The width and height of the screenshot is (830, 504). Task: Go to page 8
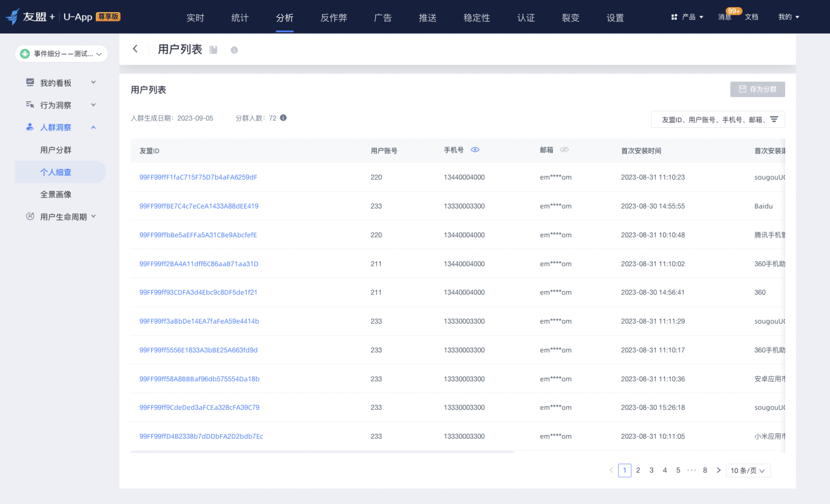coord(705,470)
